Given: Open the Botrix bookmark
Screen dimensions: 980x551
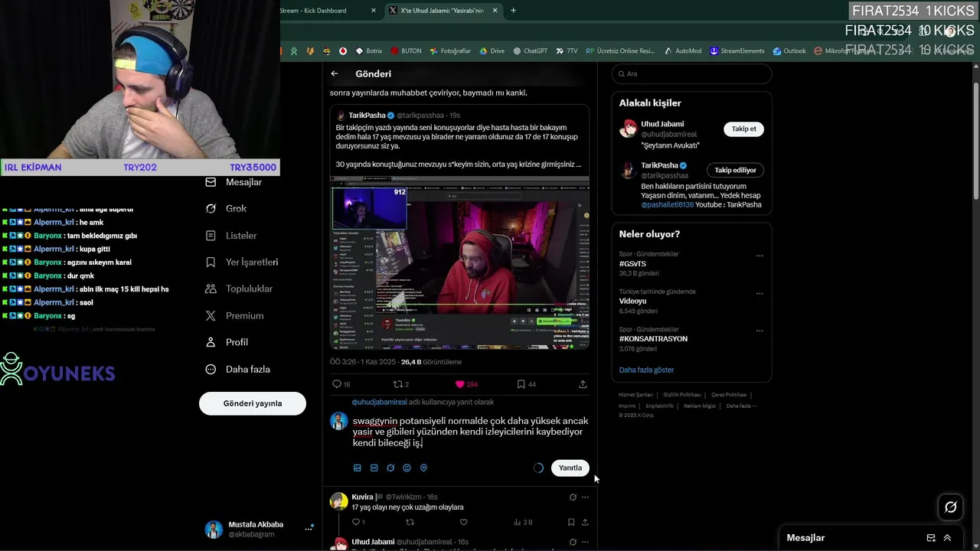Looking at the screenshot, I should click(x=369, y=51).
